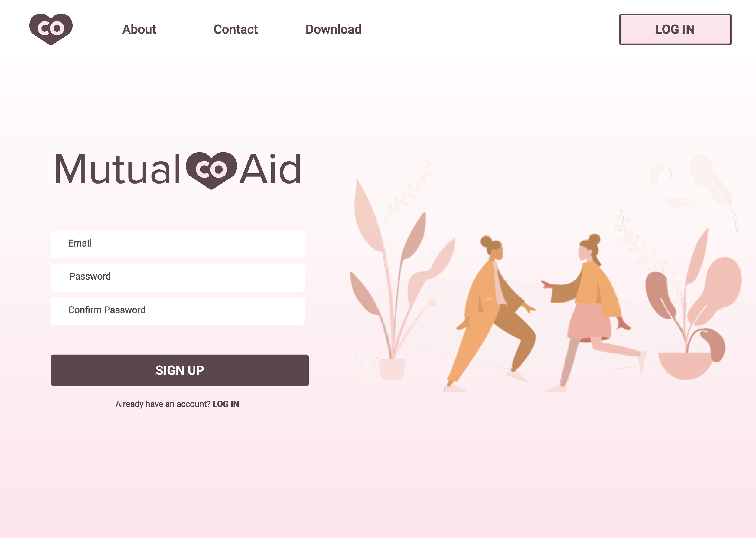This screenshot has width=756, height=538.
Task: Open the About page
Action: pyautogui.click(x=139, y=29)
